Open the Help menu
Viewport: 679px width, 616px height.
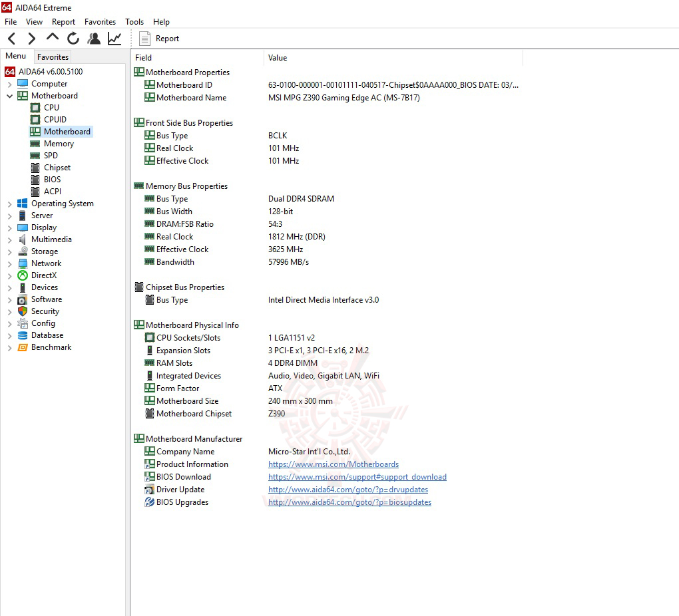[x=161, y=22]
